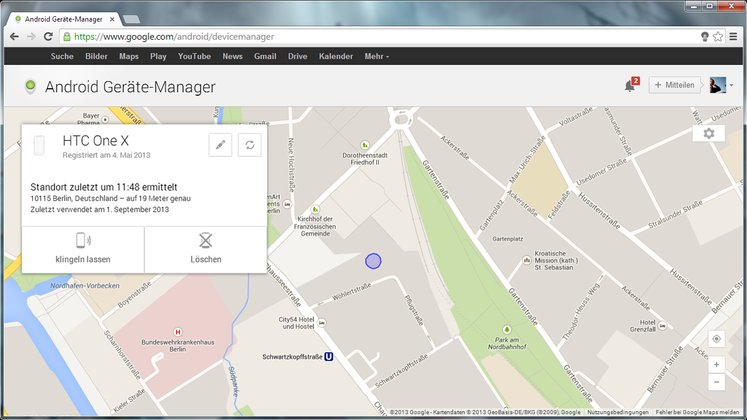
Task: Click the HTC One X device name
Action: point(96,140)
